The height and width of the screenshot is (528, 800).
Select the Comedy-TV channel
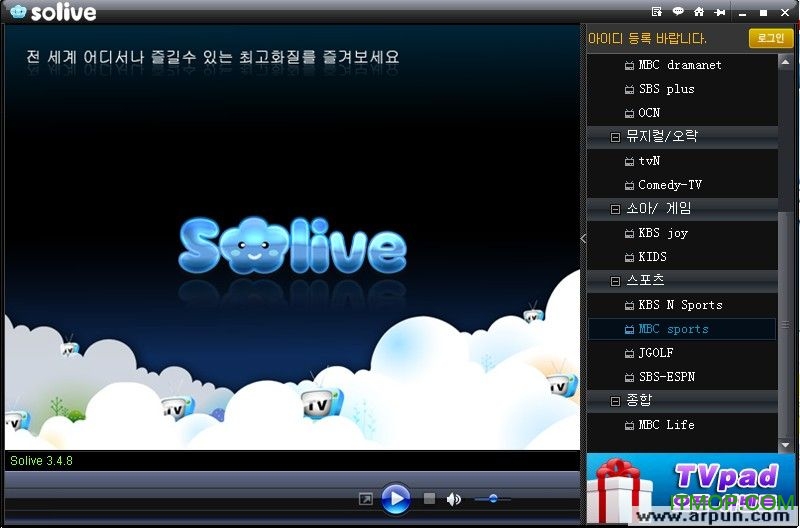pyautogui.click(x=682, y=185)
